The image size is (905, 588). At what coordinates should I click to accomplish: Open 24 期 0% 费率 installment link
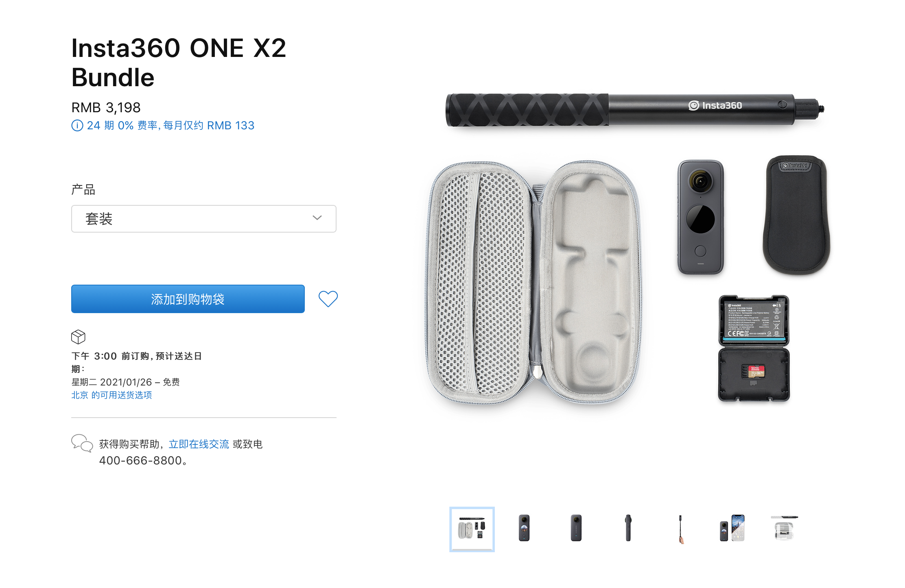171,126
